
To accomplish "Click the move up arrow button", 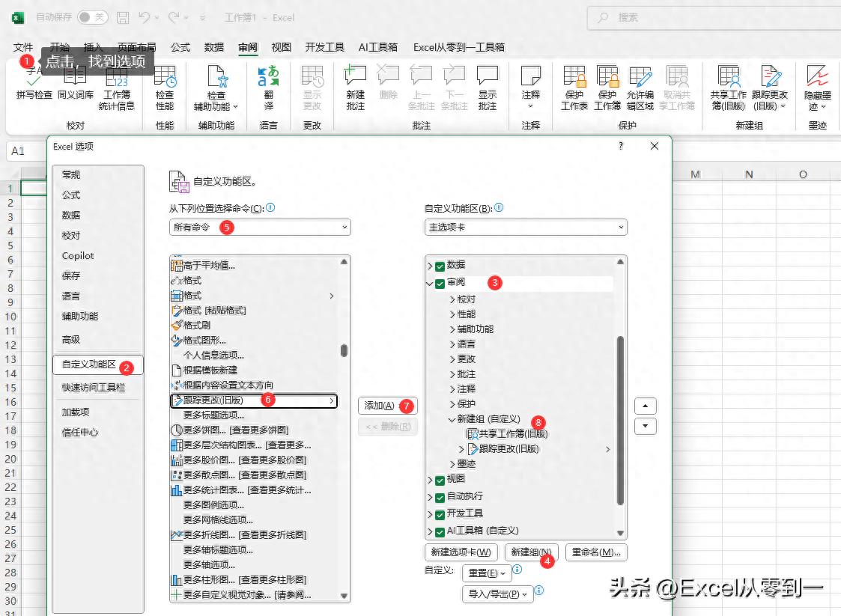I will 646,406.
